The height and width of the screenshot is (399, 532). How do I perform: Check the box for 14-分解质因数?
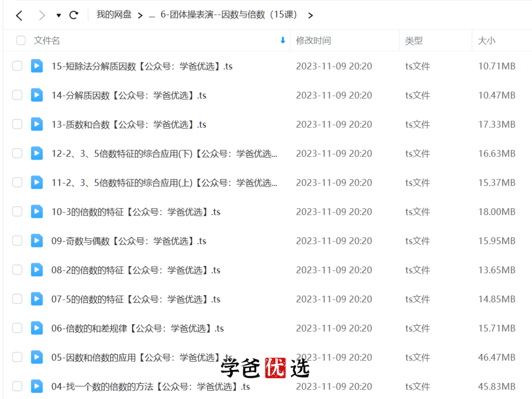click(x=17, y=95)
